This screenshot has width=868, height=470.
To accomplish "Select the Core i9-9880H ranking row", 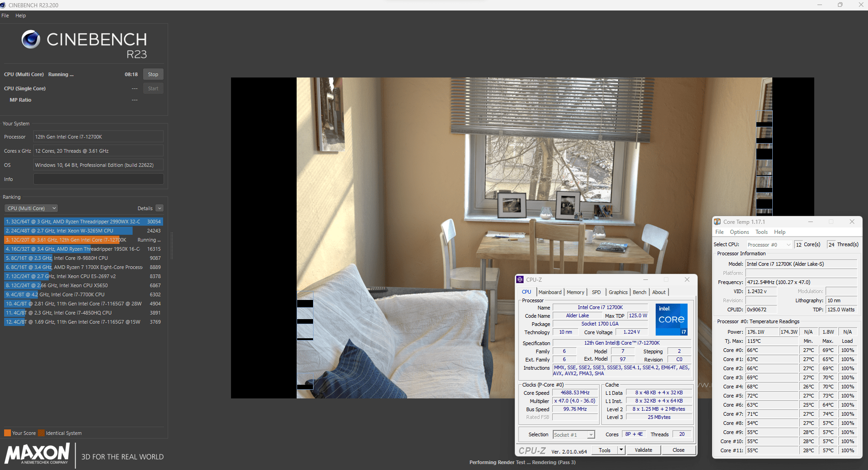I will pyautogui.click(x=83, y=258).
